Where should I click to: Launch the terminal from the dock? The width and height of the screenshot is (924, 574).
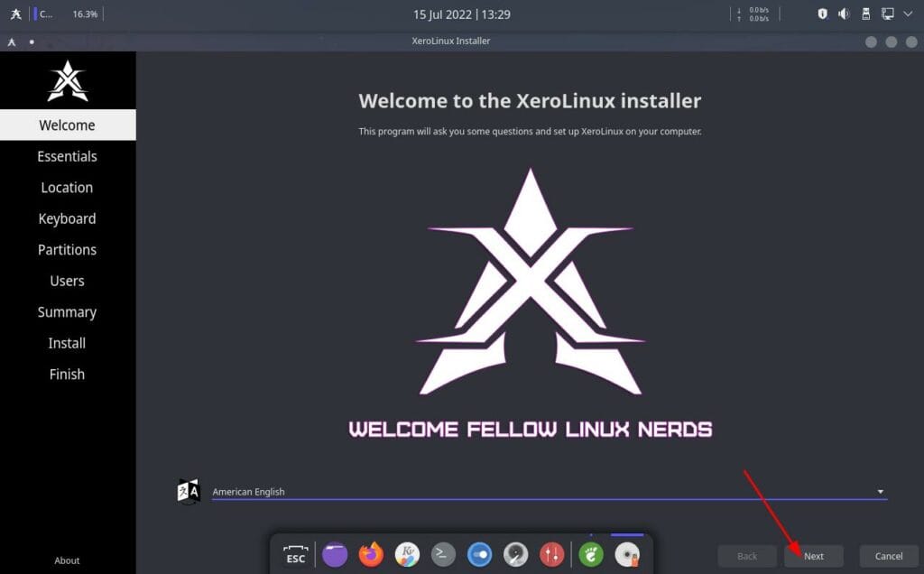click(x=443, y=554)
